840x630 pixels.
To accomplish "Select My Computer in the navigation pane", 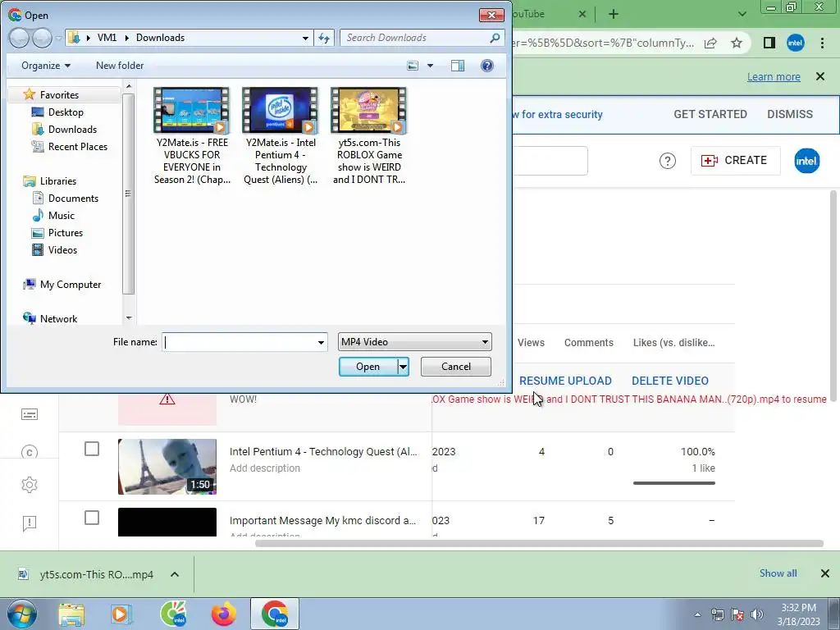I will click(x=71, y=285).
